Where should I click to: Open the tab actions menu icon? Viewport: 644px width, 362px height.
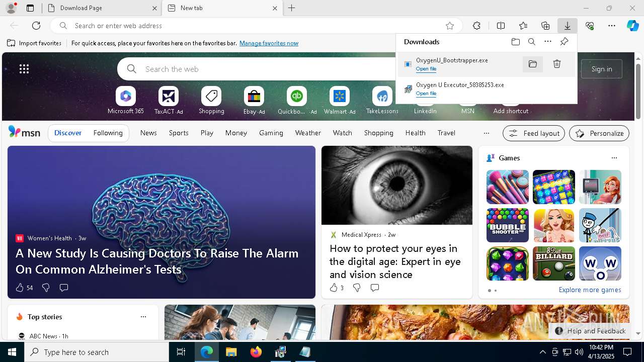[30, 8]
